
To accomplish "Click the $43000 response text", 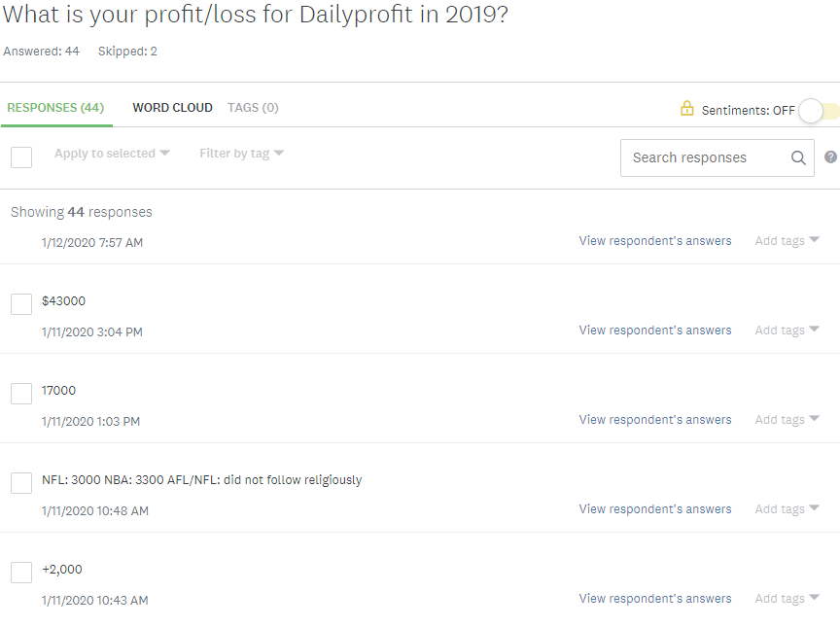I will point(64,301).
